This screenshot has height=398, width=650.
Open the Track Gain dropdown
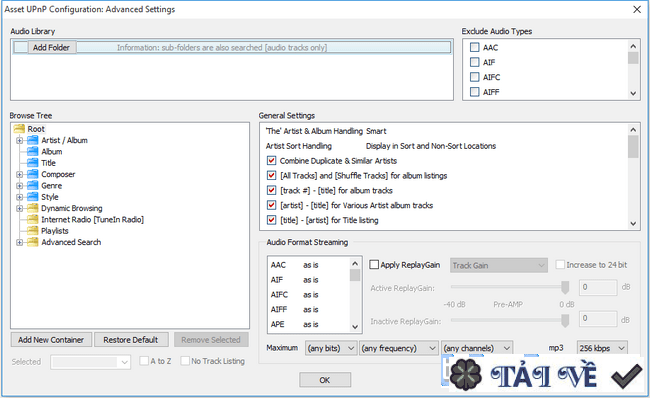coord(499,265)
